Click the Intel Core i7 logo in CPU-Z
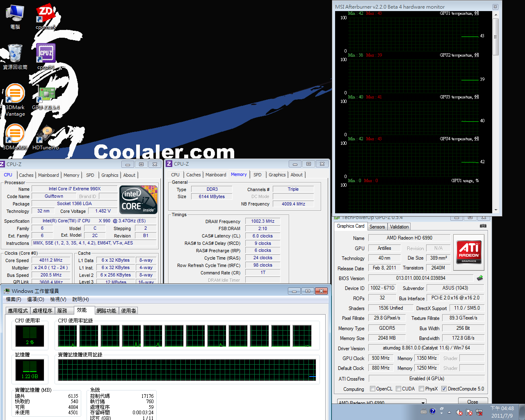Image resolution: width=525 pixels, height=420 pixels. click(138, 200)
